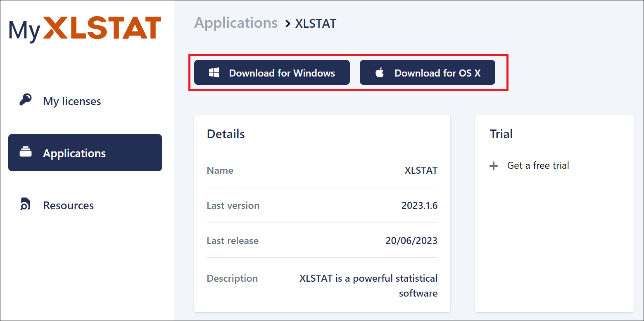Click the Resources search-document icon
Image resolution: width=644 pixels, height=321 pixels.
tap(25, 204)
